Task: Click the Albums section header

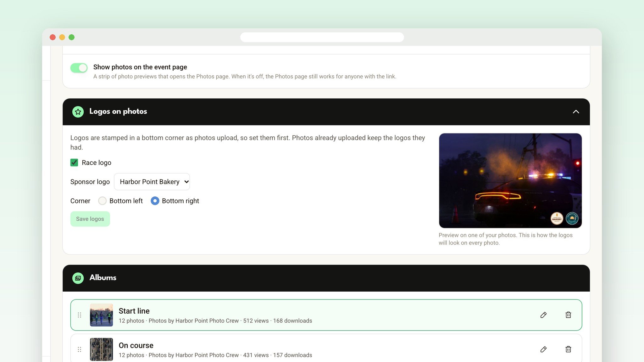Action: click(326, 278)
